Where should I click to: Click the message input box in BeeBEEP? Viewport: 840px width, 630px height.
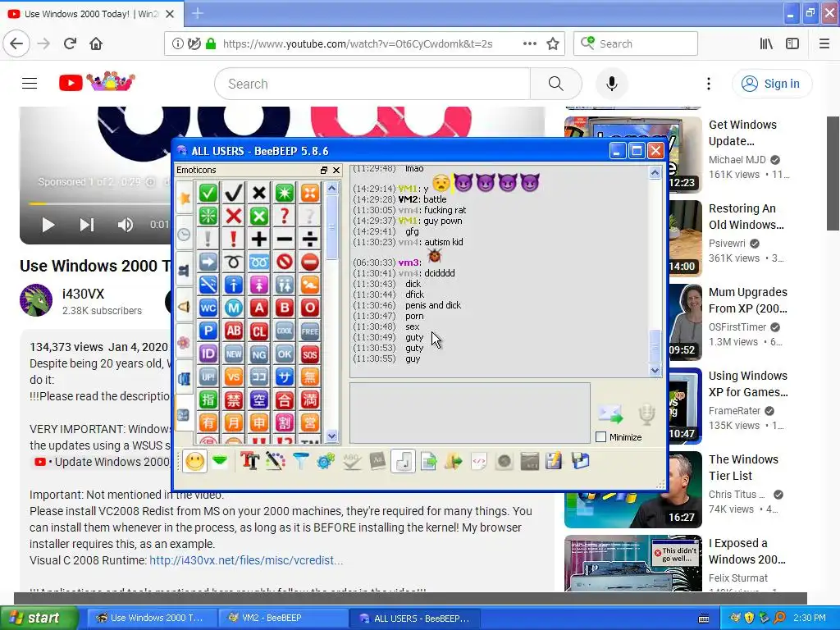click(x=470, y=413)
